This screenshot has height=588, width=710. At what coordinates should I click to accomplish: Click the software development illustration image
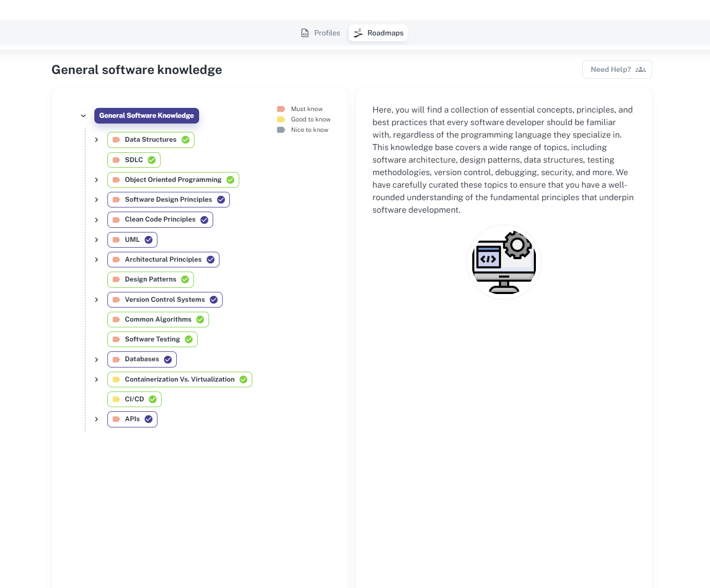504,262
